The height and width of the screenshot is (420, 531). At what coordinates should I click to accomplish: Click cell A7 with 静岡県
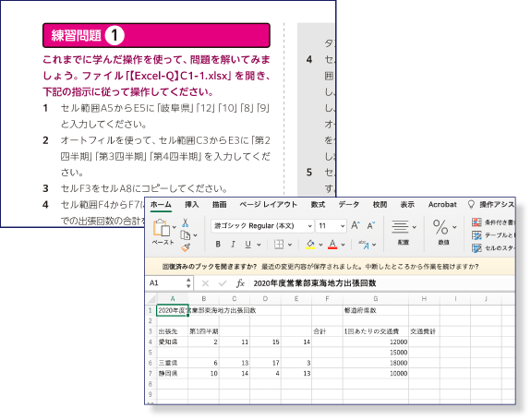pyautogui.click(x=173, y=373)
